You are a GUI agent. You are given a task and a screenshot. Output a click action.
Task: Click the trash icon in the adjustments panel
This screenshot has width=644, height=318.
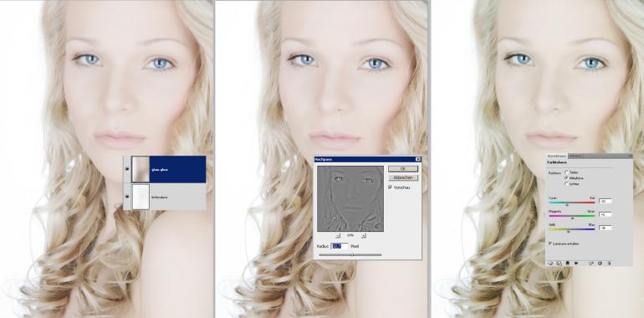click(610, 264)
